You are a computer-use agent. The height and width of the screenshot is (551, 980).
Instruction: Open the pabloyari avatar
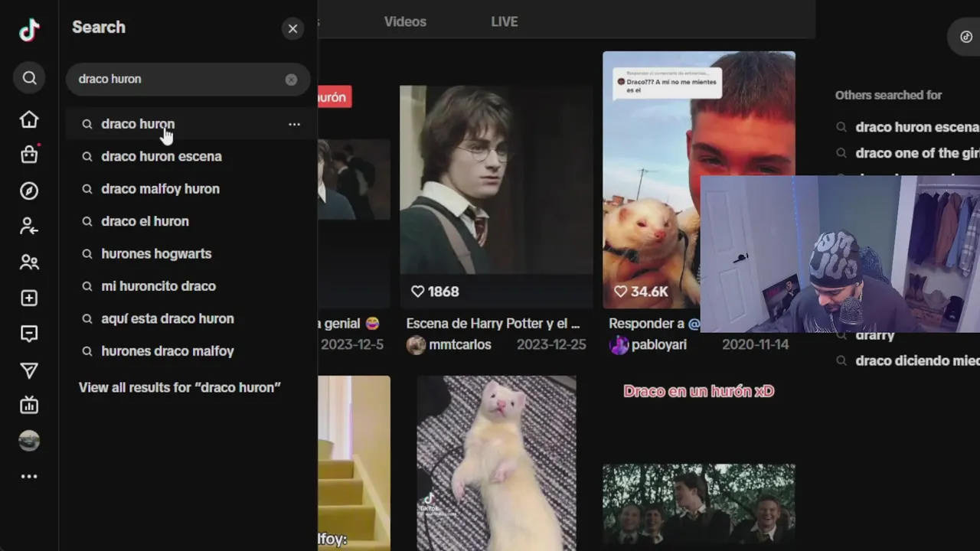point(619,345)
